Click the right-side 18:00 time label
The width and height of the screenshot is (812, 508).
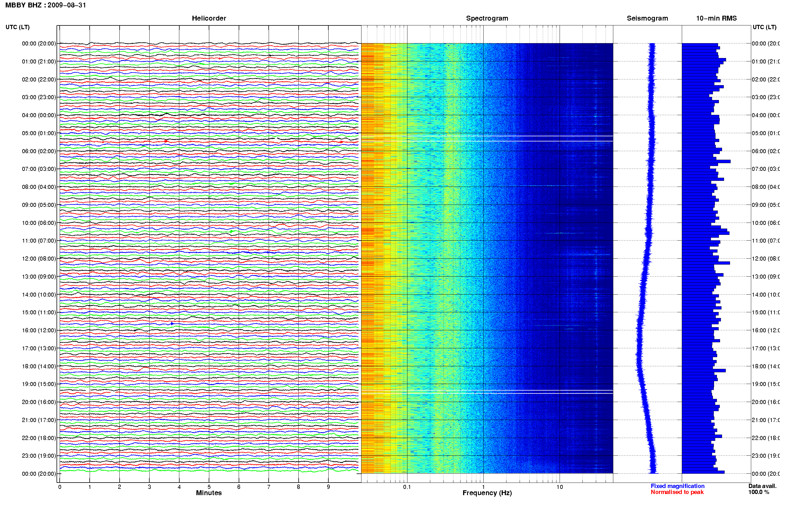[765, 366]
